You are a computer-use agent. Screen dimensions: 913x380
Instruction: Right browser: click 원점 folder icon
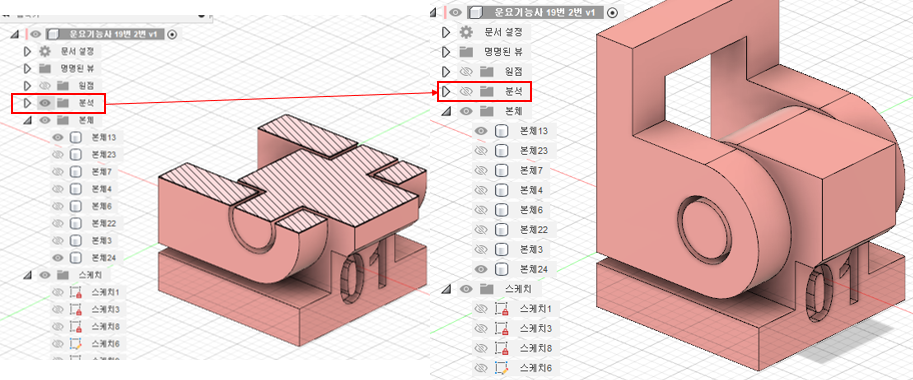[x=486, y=72]
